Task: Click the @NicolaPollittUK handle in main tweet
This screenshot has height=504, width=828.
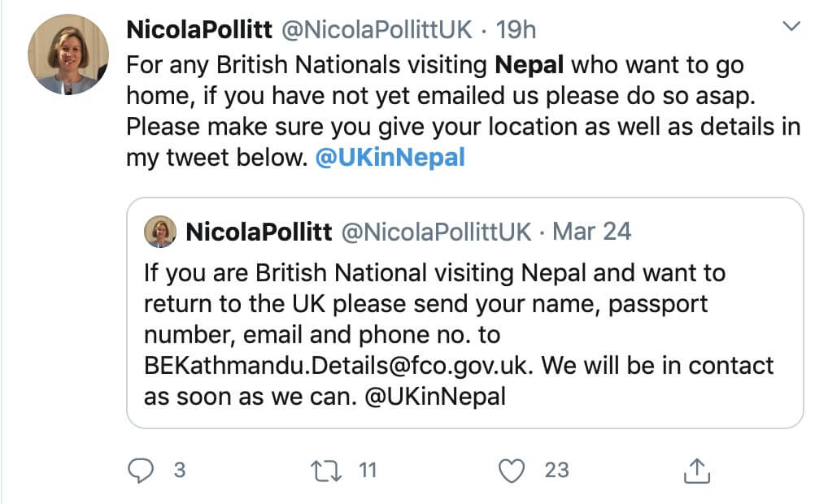Action: [x=377, y=30]
